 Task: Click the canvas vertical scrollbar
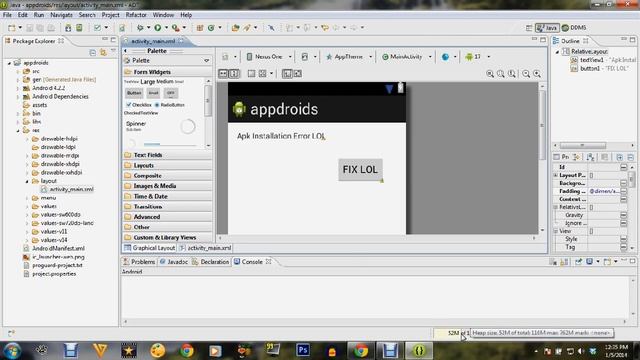[542, 124]
